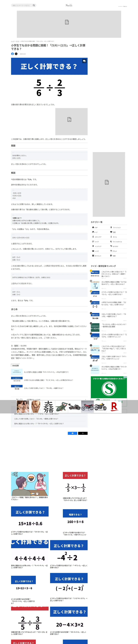Open the トップ breadcrumb link
The height and width of the screenshot is (644, 138).
13,41
